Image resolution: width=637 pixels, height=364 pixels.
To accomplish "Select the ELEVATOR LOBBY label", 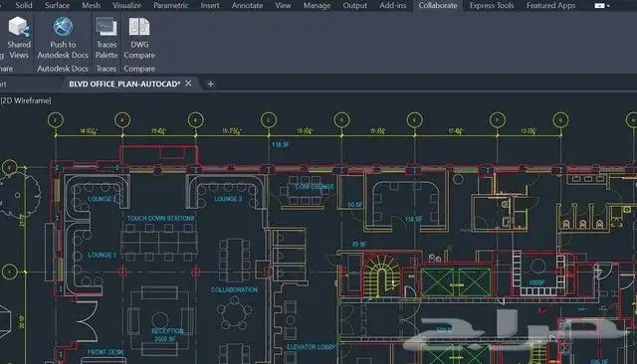I will click(312, 347).
